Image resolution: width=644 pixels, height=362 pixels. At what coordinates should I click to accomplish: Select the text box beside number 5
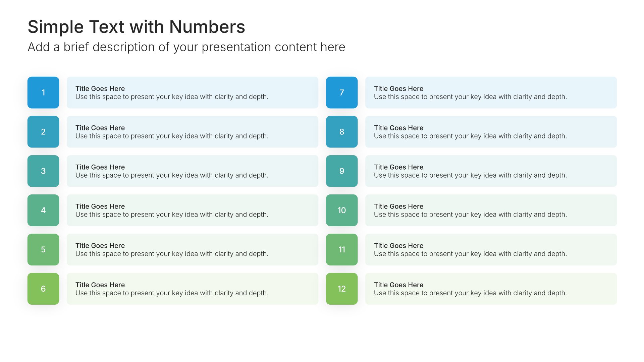pos(193,249)
